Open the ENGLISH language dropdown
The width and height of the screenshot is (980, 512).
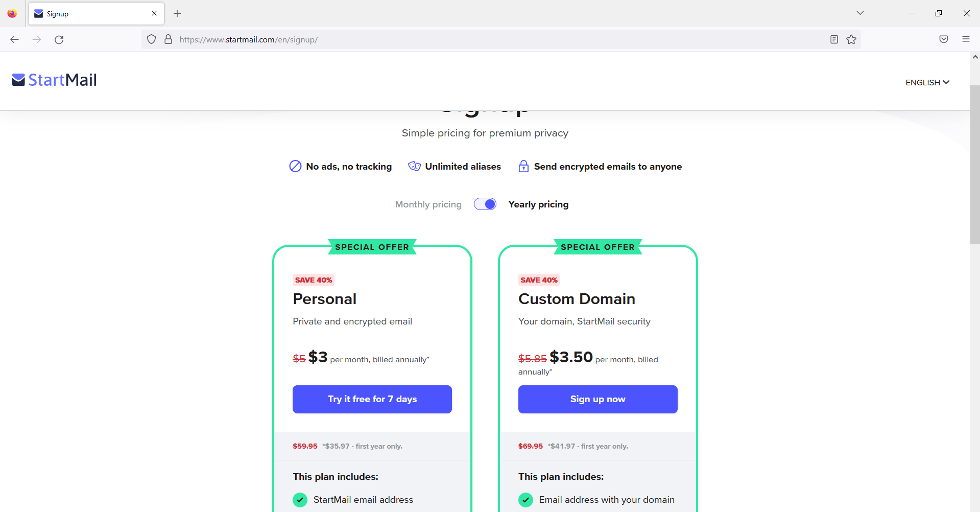pyautogui.click(x=927, y=82)
